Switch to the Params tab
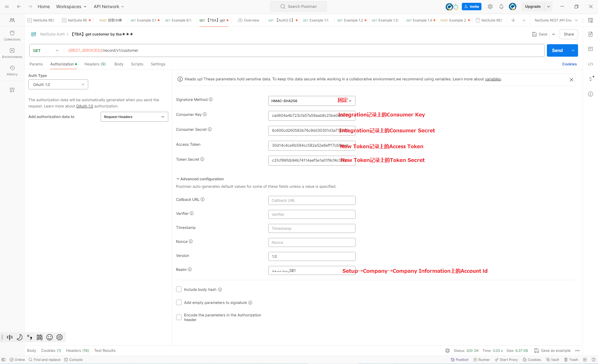The height and width of the screenshot is (364, 598). tap(36, 64)
